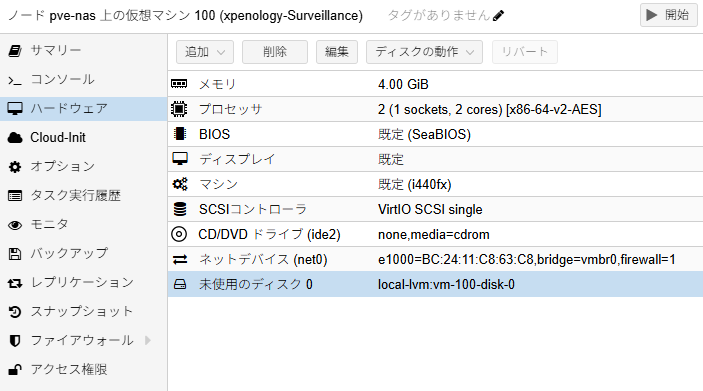
Task: Click the CD/DVD drive disc icon
Action: coord(179,234)
